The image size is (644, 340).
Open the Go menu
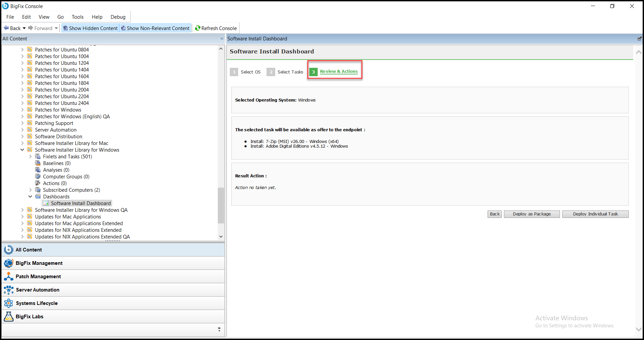[60, 17]
